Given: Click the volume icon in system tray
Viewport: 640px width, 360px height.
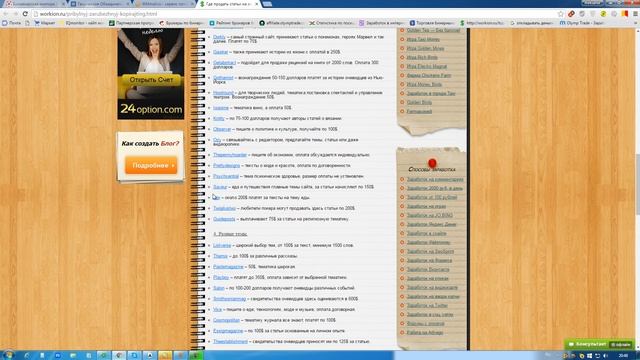Looking at the screenshot, I should [606, 356].
